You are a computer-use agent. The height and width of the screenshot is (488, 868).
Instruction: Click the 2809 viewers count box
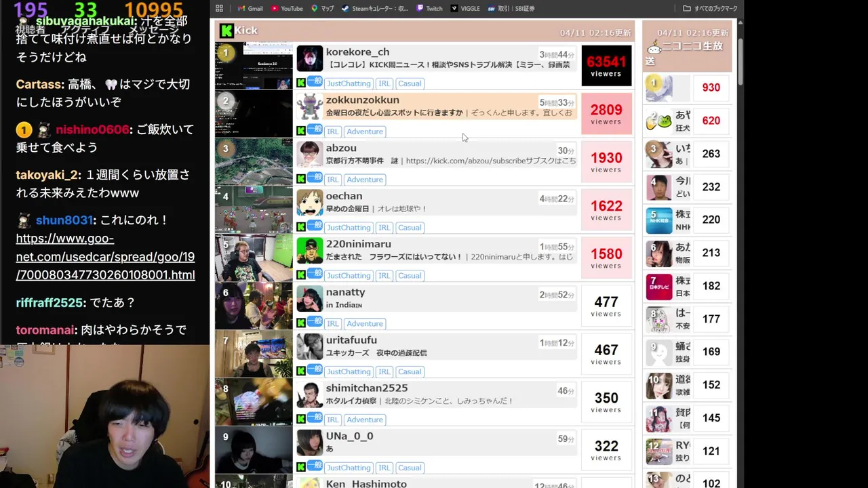pyautogui.click(x=606, y=114)
